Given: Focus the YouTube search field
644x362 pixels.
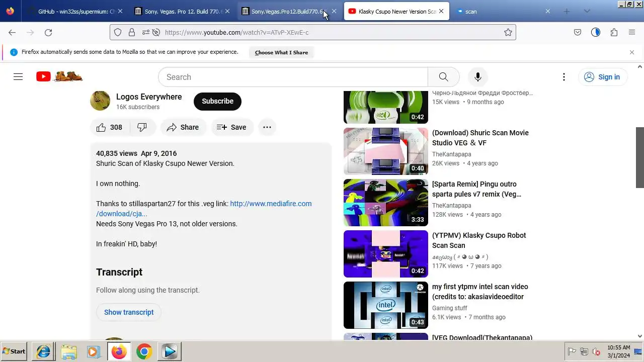Looking at the screenshot, I should point(293,77).
